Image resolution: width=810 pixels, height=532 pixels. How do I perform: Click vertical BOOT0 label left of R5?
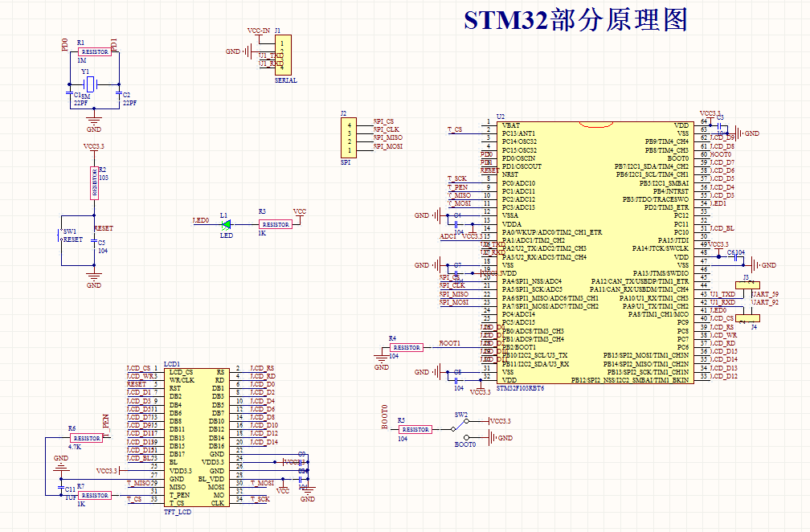(384, 417)
